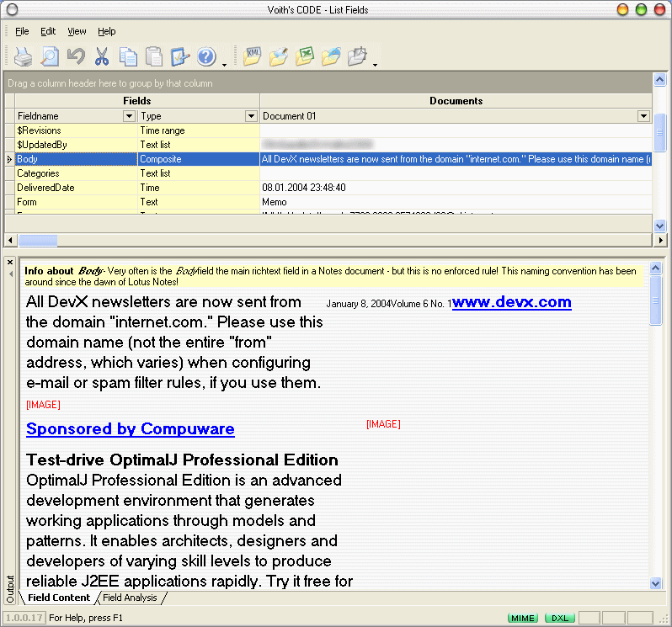This screenshot has height=627, width=672.
Task: Click the Fields band header
Action: [x=137, y=101]
